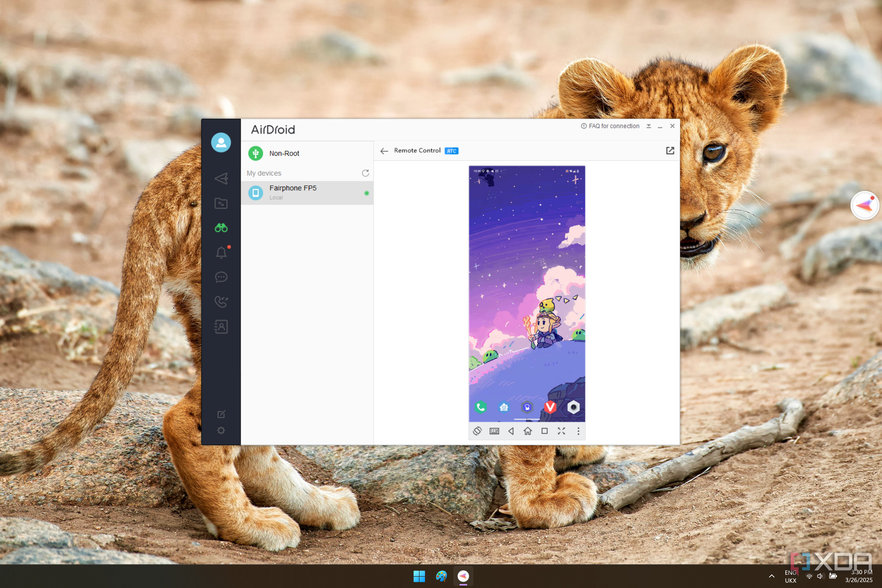Open FAQ for connection link

coord(610,126)
